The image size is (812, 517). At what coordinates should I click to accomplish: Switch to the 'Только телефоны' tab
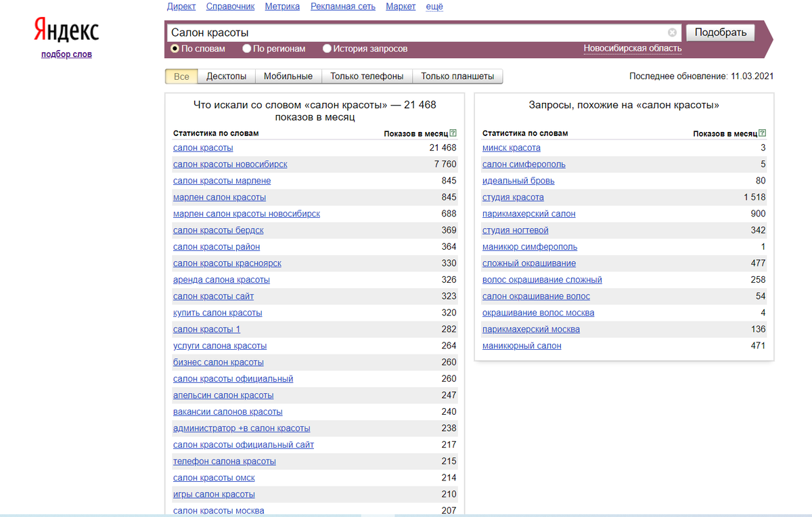pyautogui.click(x=367, y=76)
